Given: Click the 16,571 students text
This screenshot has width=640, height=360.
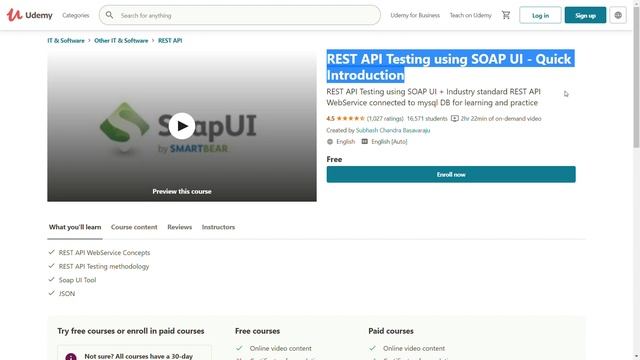Looking at the screenshot, I should point(427,118).
